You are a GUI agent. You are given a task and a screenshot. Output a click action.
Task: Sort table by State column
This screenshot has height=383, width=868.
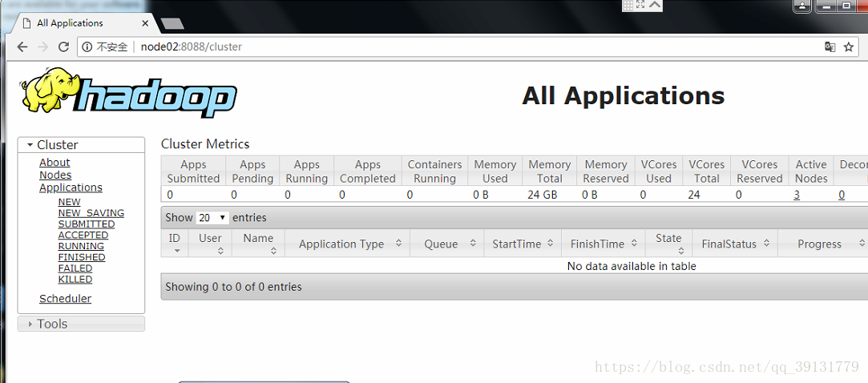[x=668, y=244]
